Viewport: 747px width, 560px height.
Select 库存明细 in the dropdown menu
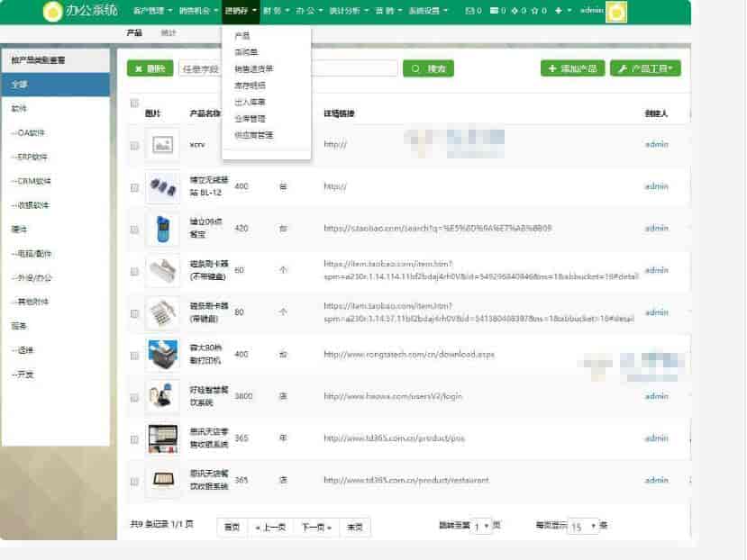pyautogui.click(x=250, y=86)
